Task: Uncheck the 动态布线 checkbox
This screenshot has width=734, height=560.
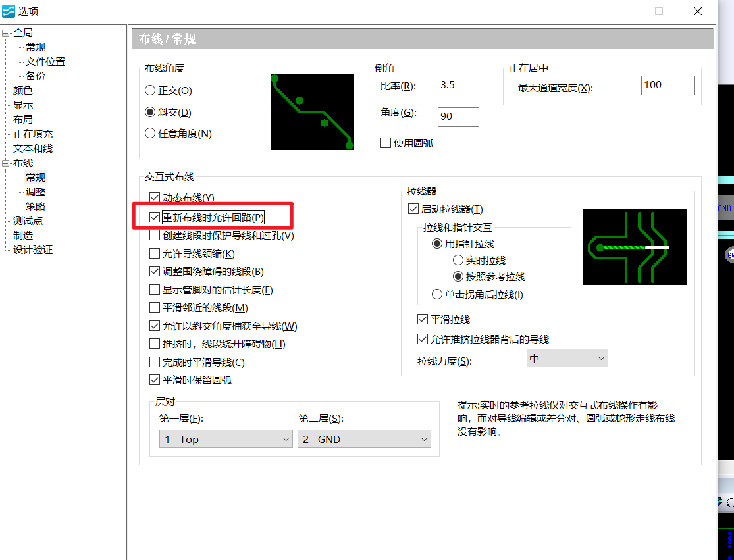Action: 155,197
